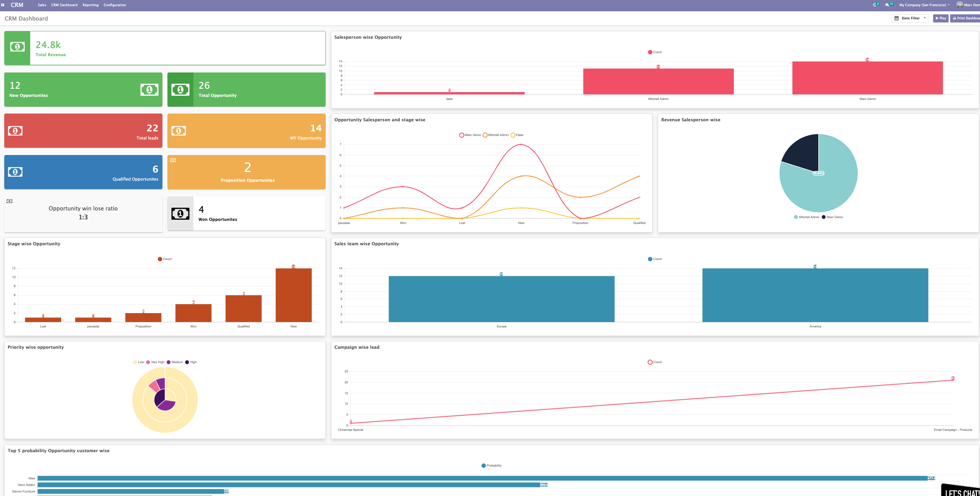Toggle Mitchell Admin series in line chart legend

pos(495,135)
